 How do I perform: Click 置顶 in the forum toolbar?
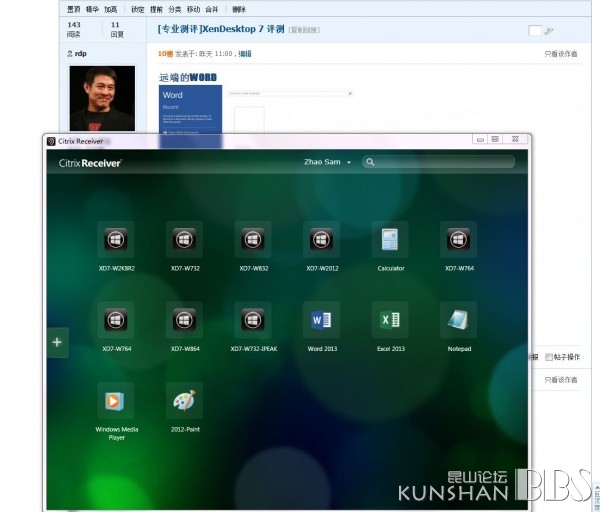(x=73, y=9)
